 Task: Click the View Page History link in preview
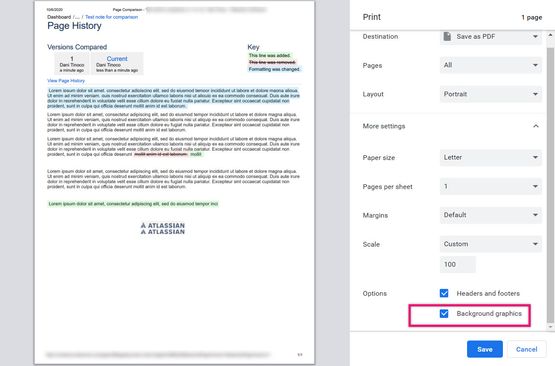tap(66, 81)
